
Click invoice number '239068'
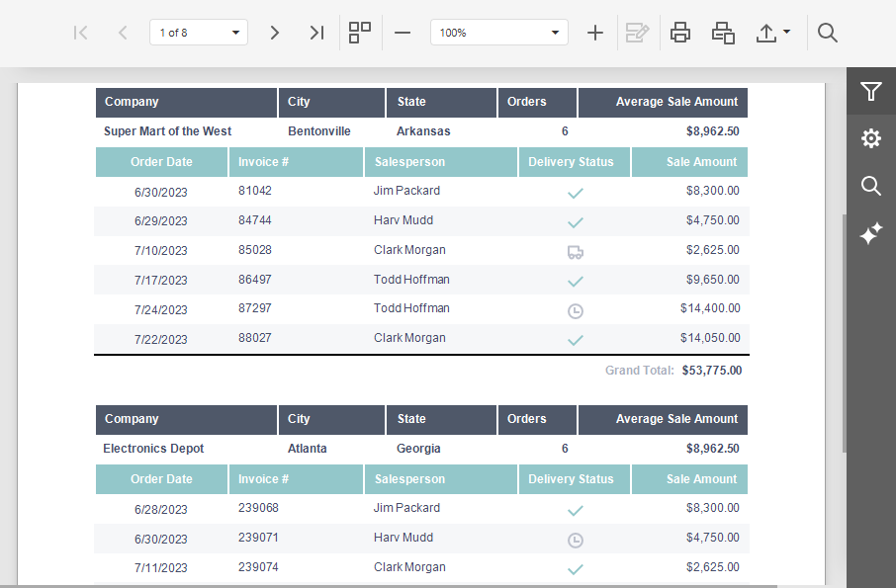coord(258,508)
